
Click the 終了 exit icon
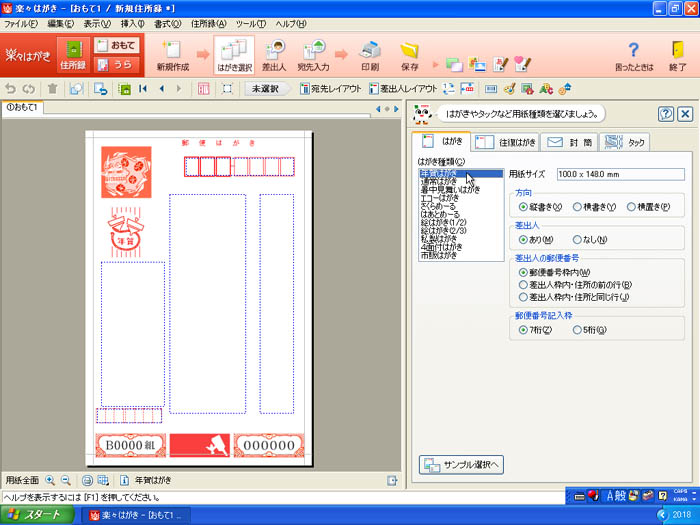(x=677, y=54)
